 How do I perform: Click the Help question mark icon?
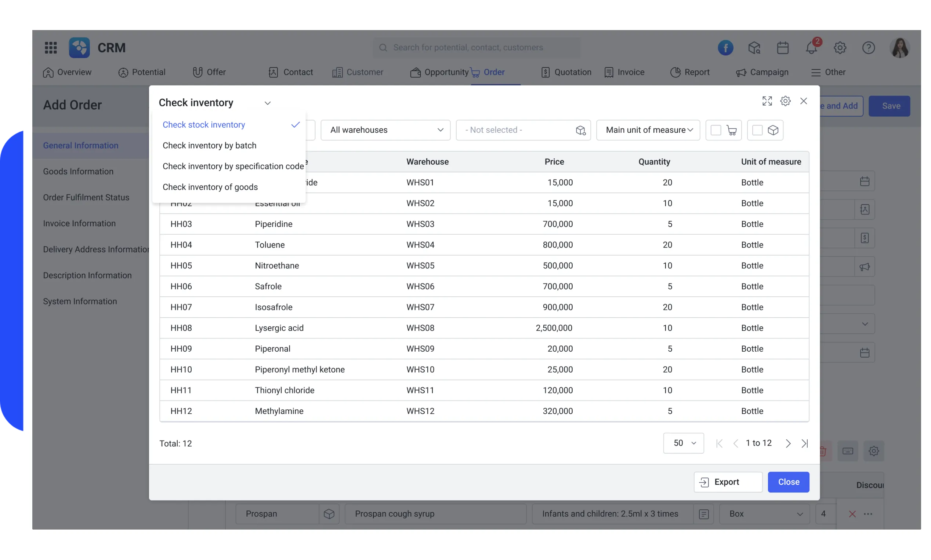pos(869,48)
